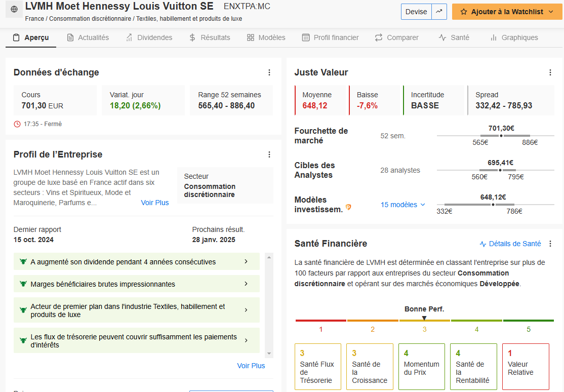The width and height of the screenshot is (564, 392).
Task: Click the ENXTPA:MC ticker text
Action: point(247,7)
